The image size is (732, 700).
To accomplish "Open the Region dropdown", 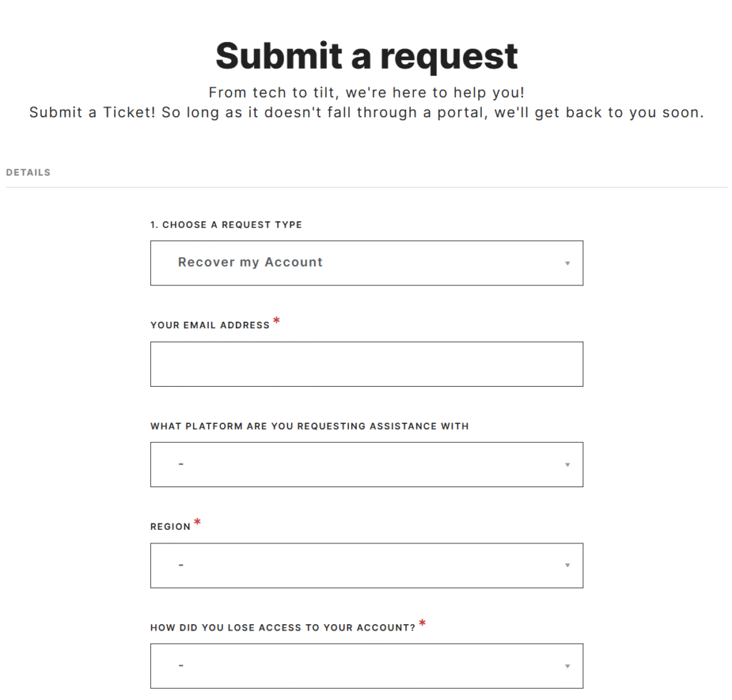I will coord(366,566).
